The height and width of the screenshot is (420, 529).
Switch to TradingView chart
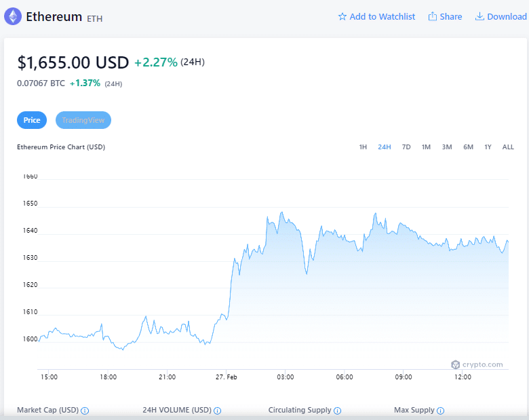(83, 120)
